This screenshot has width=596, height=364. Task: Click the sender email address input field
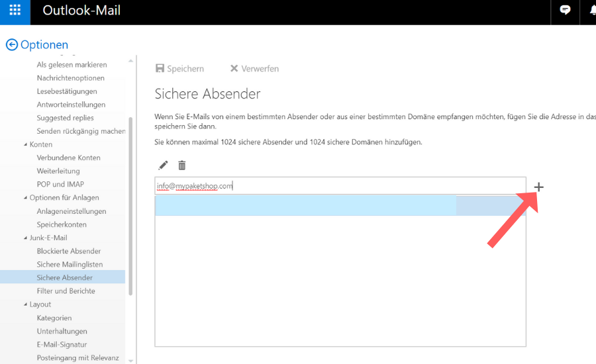click(x=340, y=186)
